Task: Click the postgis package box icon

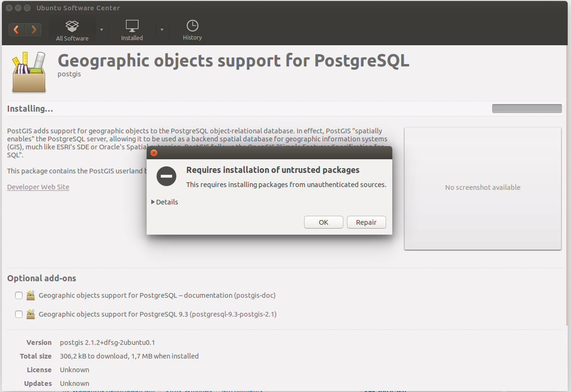Action: [29, 72]
